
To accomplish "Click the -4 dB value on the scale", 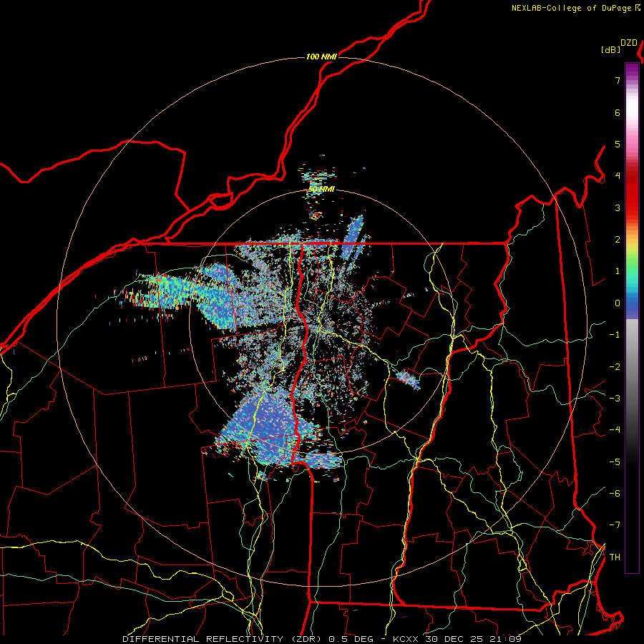I will point(615,430).
